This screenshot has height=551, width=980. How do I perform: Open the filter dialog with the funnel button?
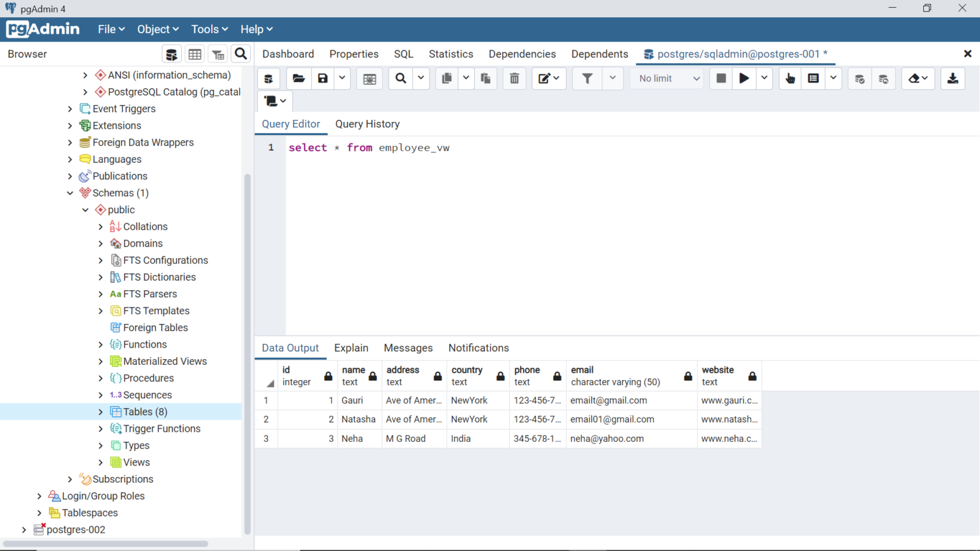point(586,78)
